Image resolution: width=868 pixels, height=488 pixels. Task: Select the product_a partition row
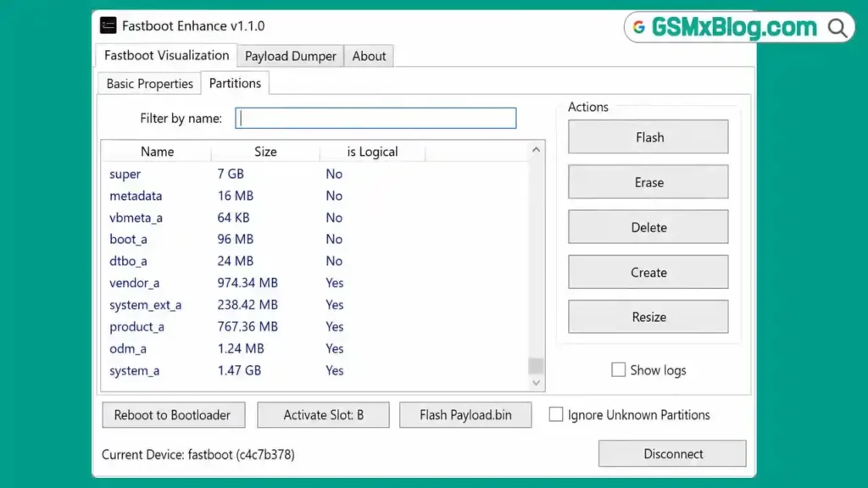(x=315, y=326)
